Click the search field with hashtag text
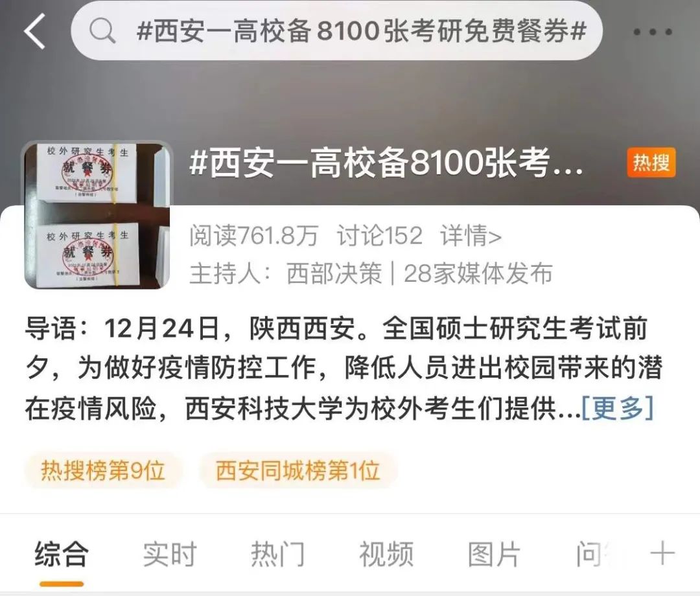Viewport: 700px width, 596px height. [x=337, y=31]
